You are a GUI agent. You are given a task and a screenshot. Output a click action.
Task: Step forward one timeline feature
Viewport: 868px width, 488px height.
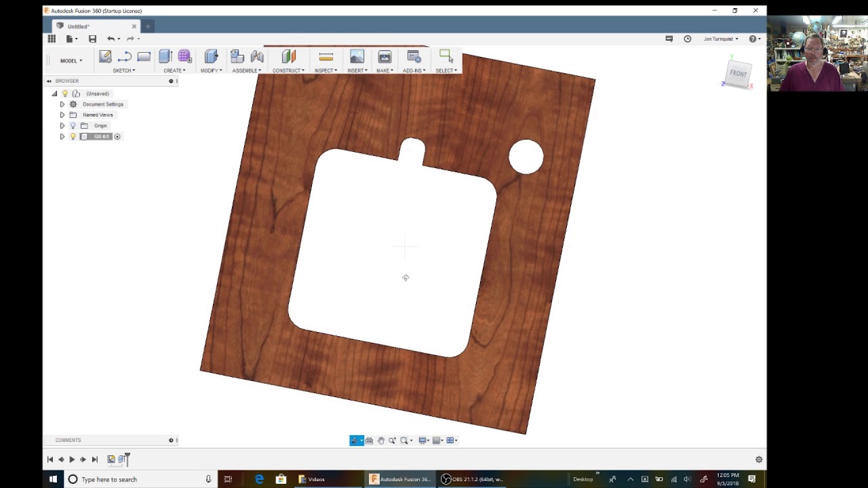click(83, 460)
